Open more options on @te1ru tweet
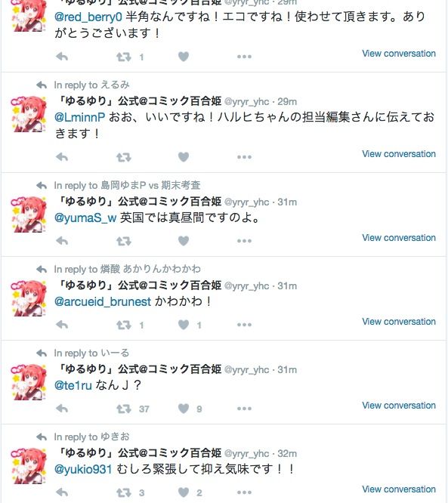Image resolution: width=448 pixels, height=503 pixels. click(x=244, y=409)
